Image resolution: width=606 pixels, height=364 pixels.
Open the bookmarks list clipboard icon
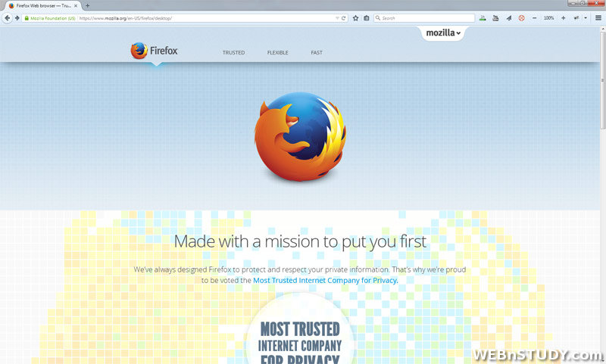point(367,18)
